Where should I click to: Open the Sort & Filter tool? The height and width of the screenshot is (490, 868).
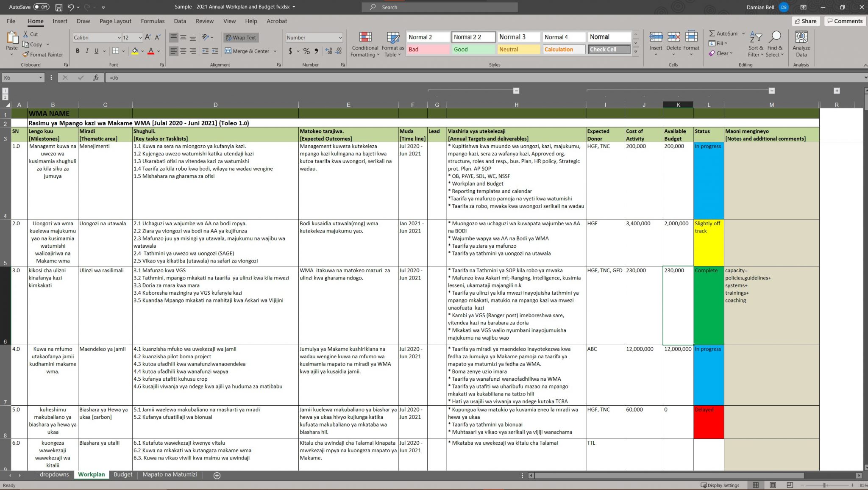756,44
